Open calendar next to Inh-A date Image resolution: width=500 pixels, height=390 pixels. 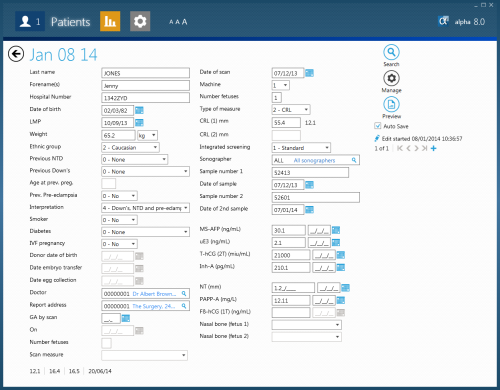(x=341, y=267)
